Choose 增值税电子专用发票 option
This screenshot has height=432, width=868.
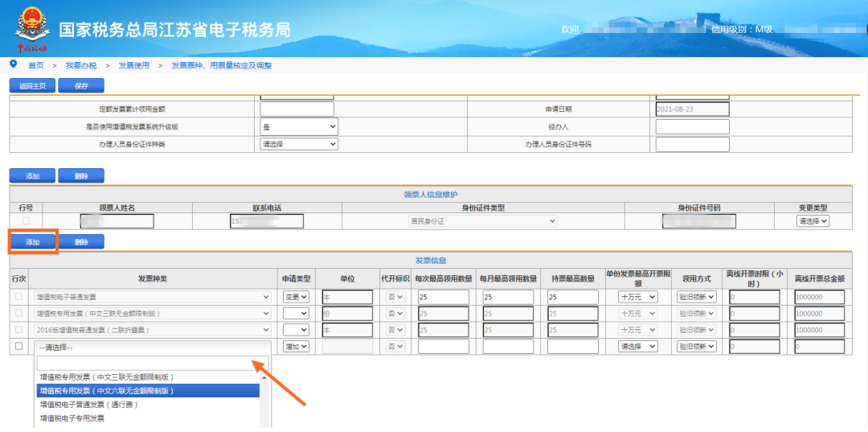click(x=147, y=418)
